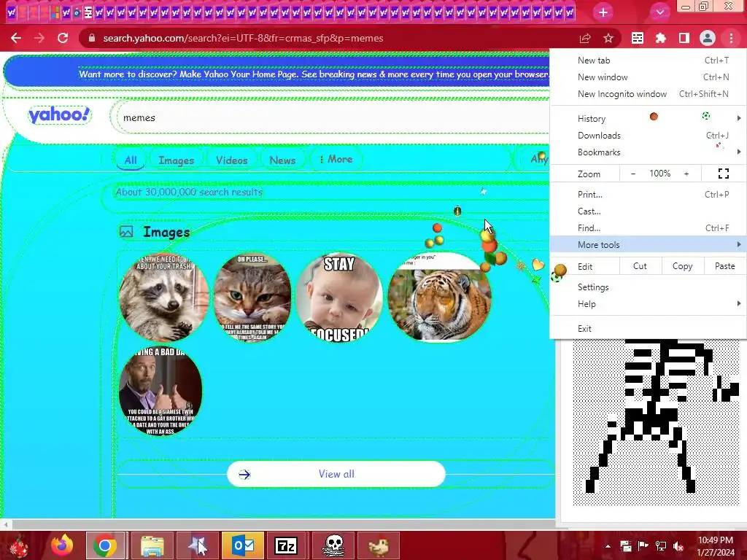The height and width of the screenshot is (560, 747).
Task: Show hidden tray icons arrow
Action: [608, 545]
